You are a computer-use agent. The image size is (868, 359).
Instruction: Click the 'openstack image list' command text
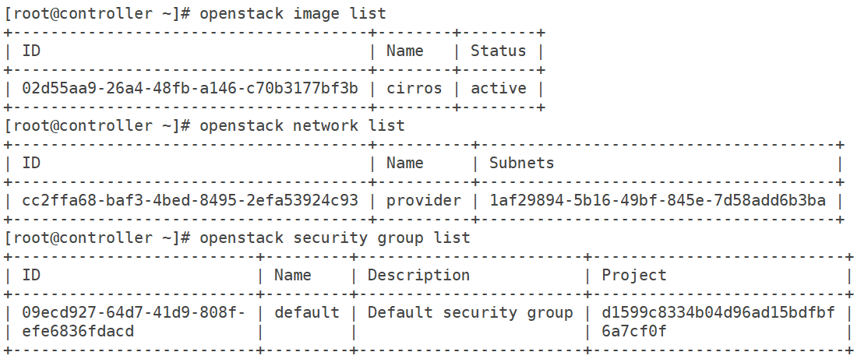[x=293, y=14]
